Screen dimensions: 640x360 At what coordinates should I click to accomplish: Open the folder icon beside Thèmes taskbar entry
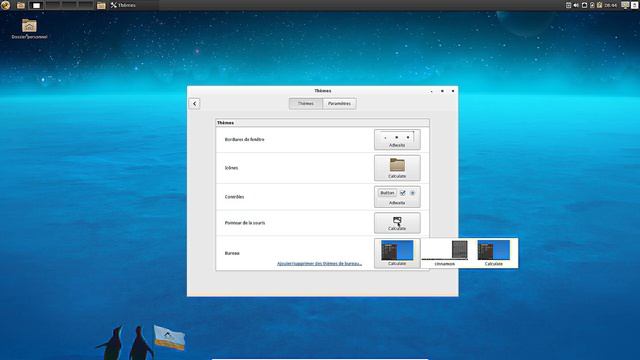(101, 5)
